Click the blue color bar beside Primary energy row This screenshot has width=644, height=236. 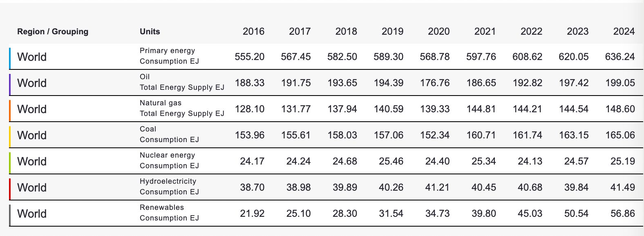coord(10,57)
